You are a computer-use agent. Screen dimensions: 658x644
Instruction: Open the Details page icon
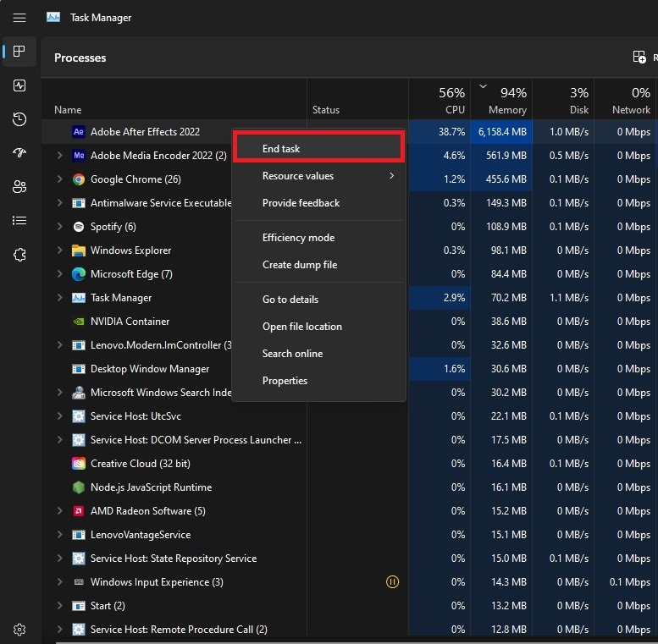[19, 221]
